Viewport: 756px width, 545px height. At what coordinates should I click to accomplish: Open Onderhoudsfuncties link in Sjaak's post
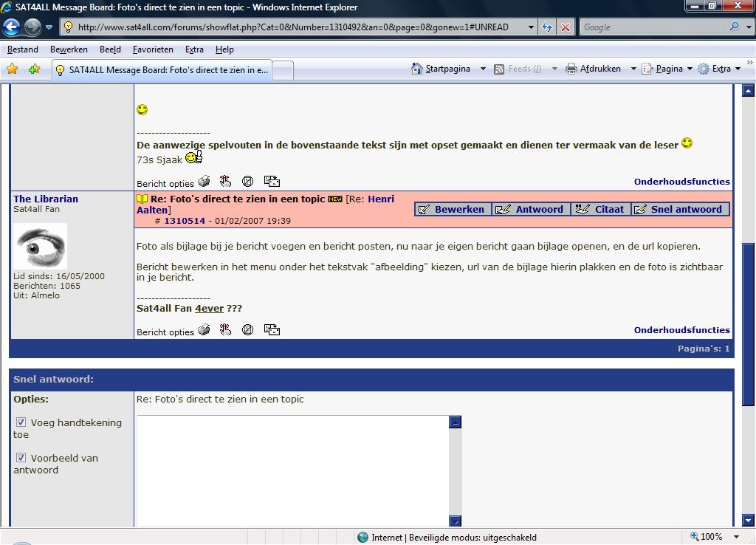pos(681,182)
